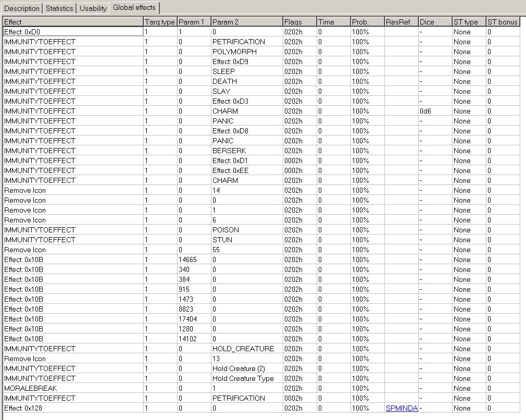Click the Time column header
This screenshot has height=420, width=526.
[x=334, y=22]
